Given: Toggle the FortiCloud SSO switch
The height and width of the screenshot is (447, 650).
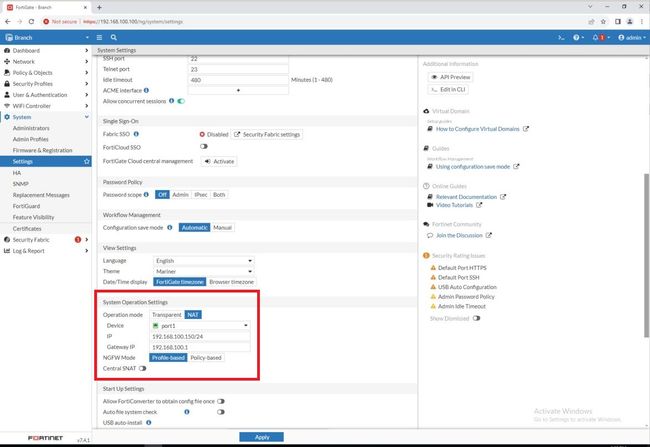Looking at the screenshot, I should click(x=204, y=146).
